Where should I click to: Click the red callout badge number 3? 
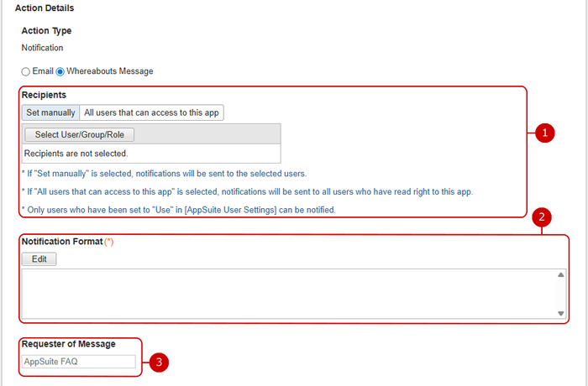point(160,362)
